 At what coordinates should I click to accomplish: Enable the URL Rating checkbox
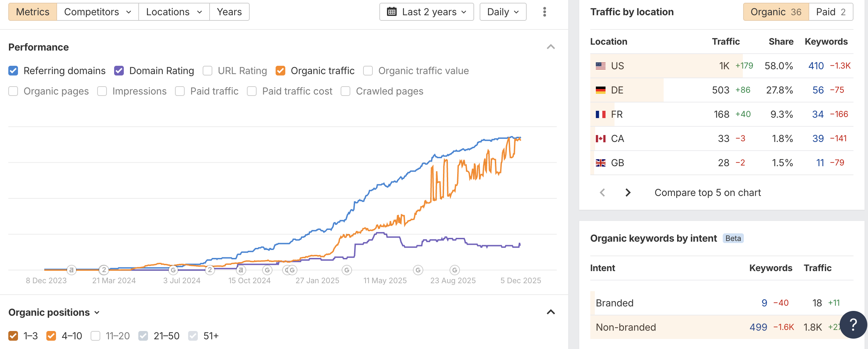coord(207,71)
